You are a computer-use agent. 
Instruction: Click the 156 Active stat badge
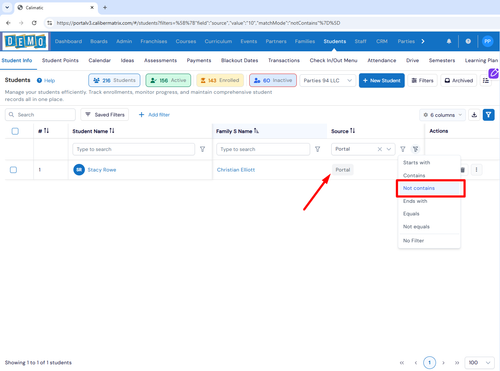pos(168,80)
